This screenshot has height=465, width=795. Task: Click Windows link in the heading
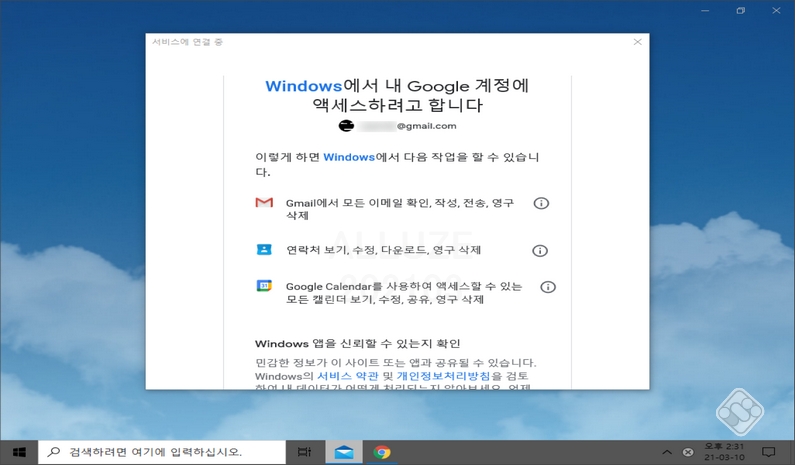pos(304,86)
